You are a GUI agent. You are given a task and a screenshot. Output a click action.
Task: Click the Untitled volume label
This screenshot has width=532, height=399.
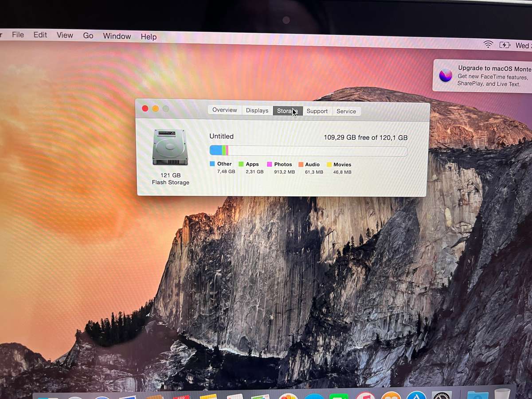point(221,136)
